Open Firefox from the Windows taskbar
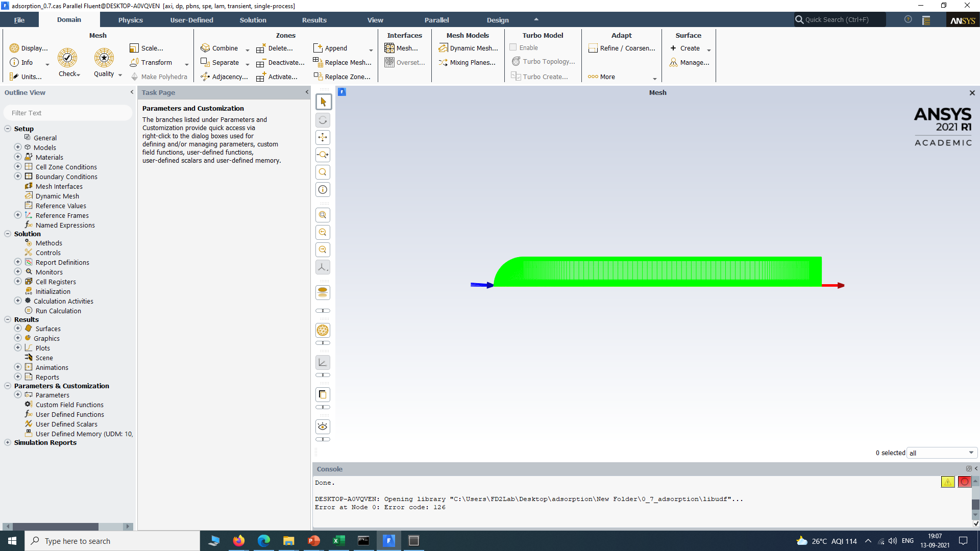The height and width of the screenshot is (551, 980). [x=239, y=541]
